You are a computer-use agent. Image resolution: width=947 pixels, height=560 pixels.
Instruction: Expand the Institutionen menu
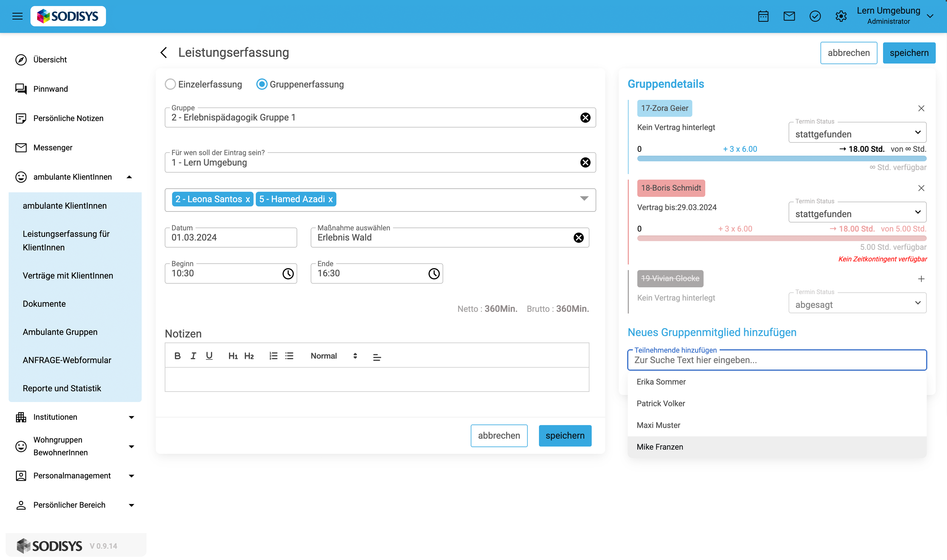(x=131, y=417)
